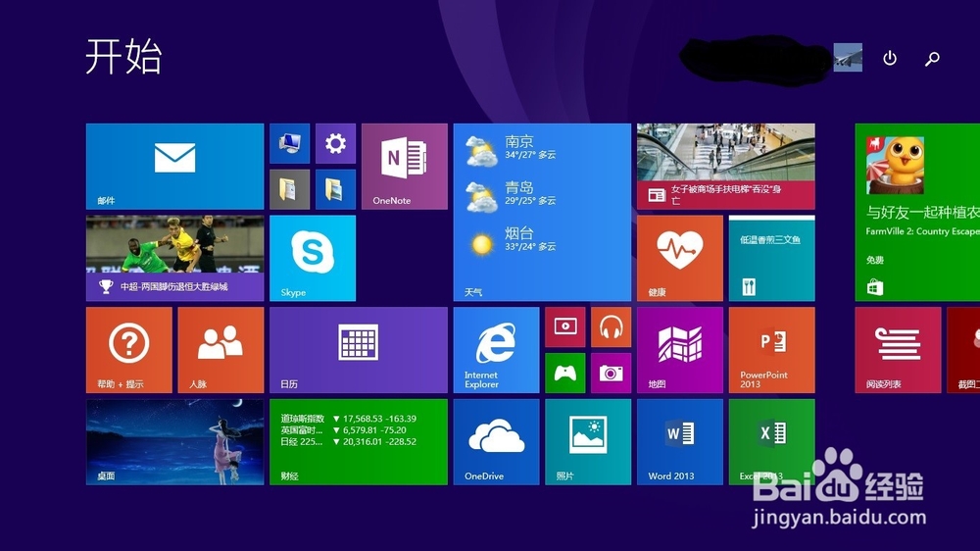Open the Health (健康) heart tile

680,258
